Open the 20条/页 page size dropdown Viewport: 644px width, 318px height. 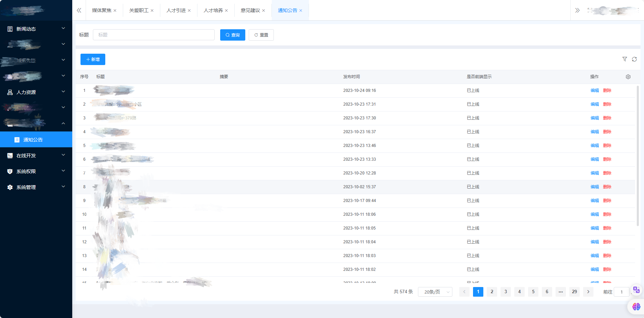click(x=435, y=292)
